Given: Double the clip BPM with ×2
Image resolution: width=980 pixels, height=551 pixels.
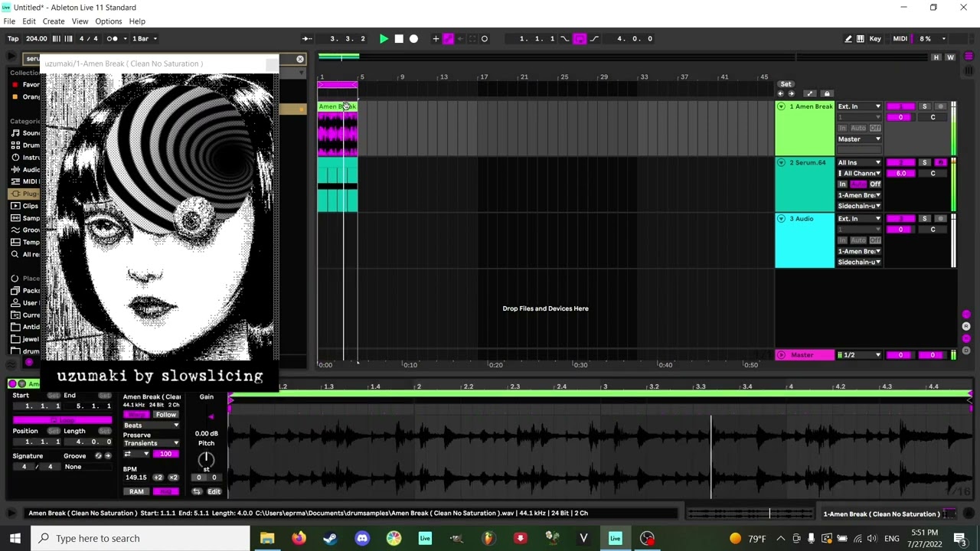Looking at the screenshot, I should [173, 478].
